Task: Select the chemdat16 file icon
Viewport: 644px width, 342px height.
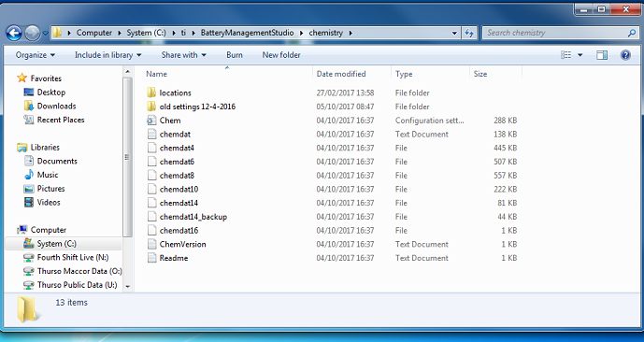Action: coord(151,230)
